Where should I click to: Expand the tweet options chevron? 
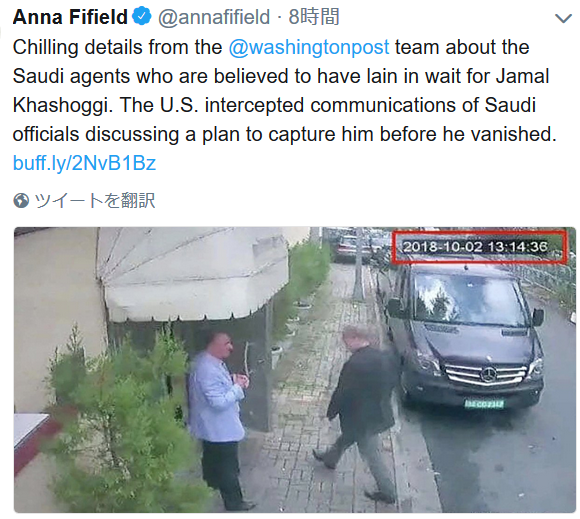click(x=563, y=18)
